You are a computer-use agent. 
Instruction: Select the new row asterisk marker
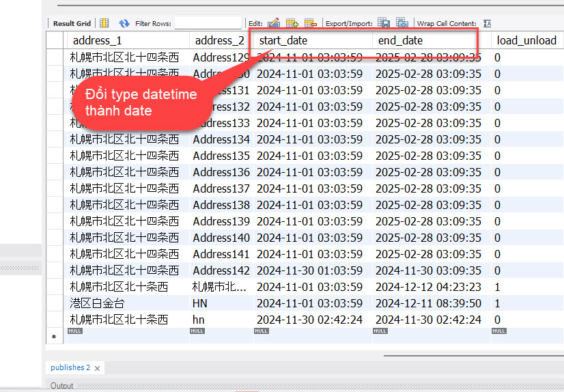tap(54, 337)
